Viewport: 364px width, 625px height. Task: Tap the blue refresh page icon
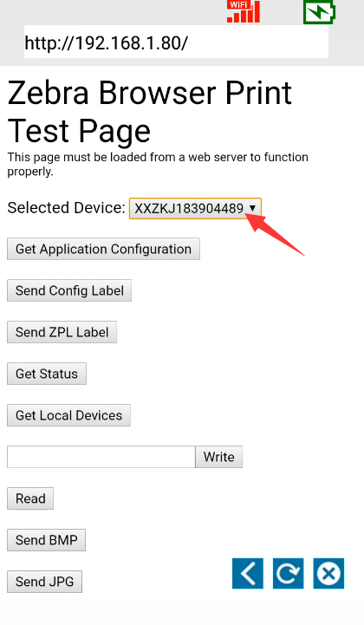289,573
